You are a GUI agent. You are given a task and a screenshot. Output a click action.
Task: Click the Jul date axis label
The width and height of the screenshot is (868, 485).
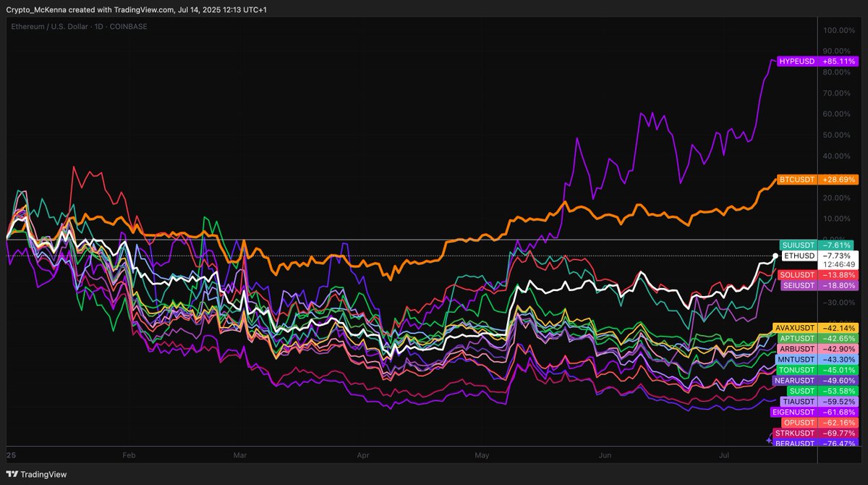(x=723, y=455)
